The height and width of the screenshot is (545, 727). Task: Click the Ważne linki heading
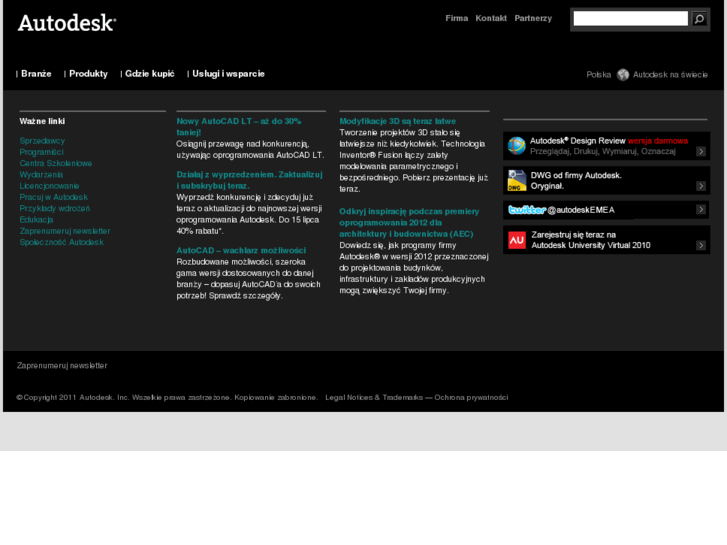point(42,121)
